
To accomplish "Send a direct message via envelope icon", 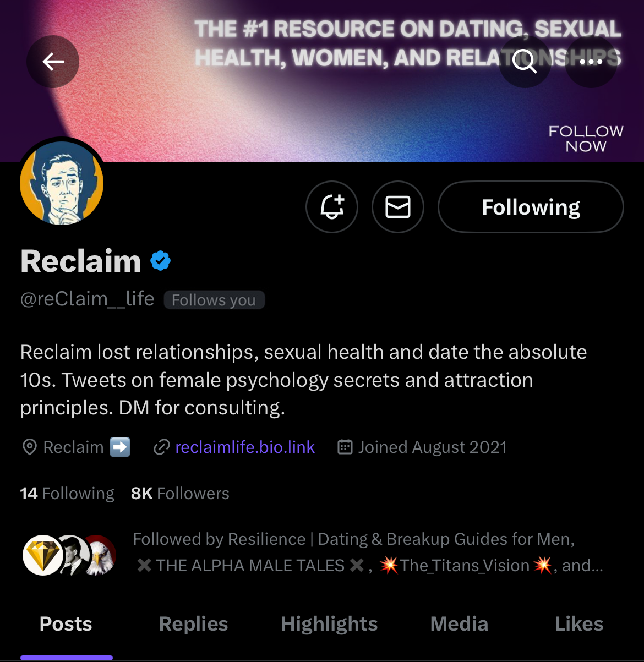I will point(398,207).
